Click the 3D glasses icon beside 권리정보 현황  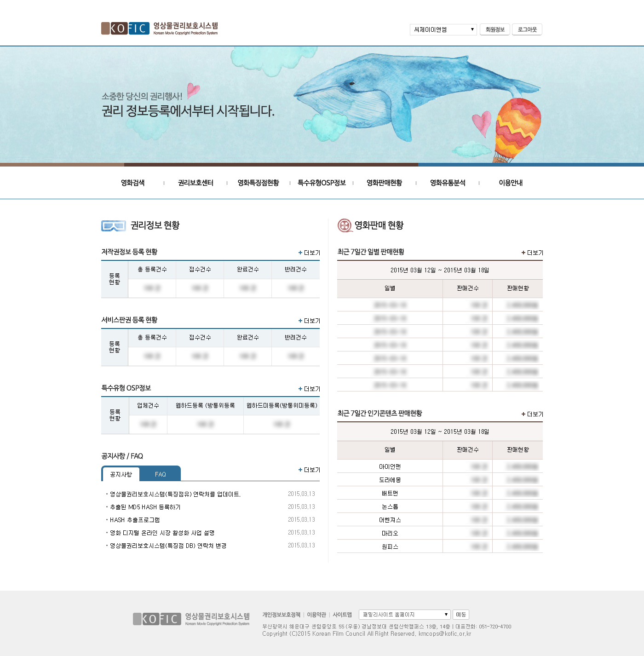[x=113, y=225]
